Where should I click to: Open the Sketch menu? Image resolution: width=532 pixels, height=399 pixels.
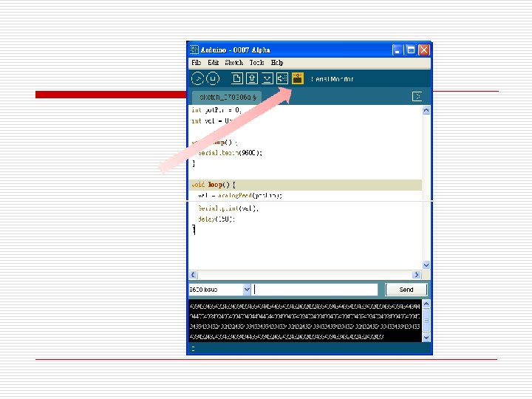point(233,63)
